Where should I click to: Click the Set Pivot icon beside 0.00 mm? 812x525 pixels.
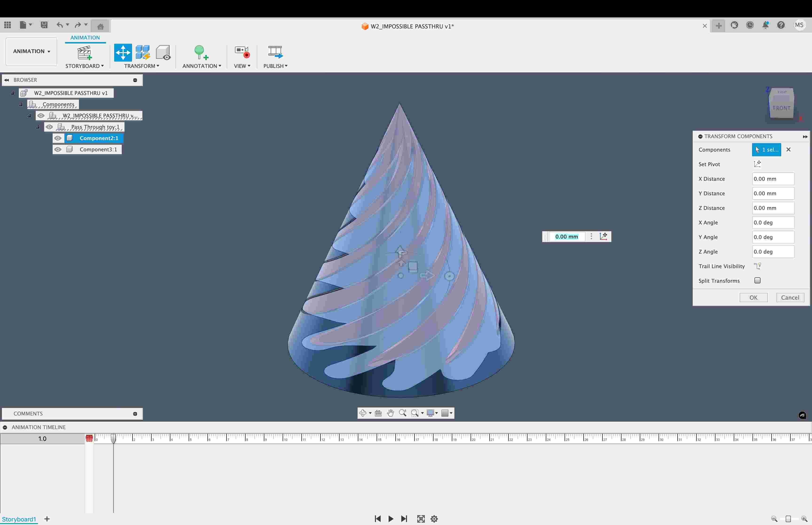pos(603,236)
